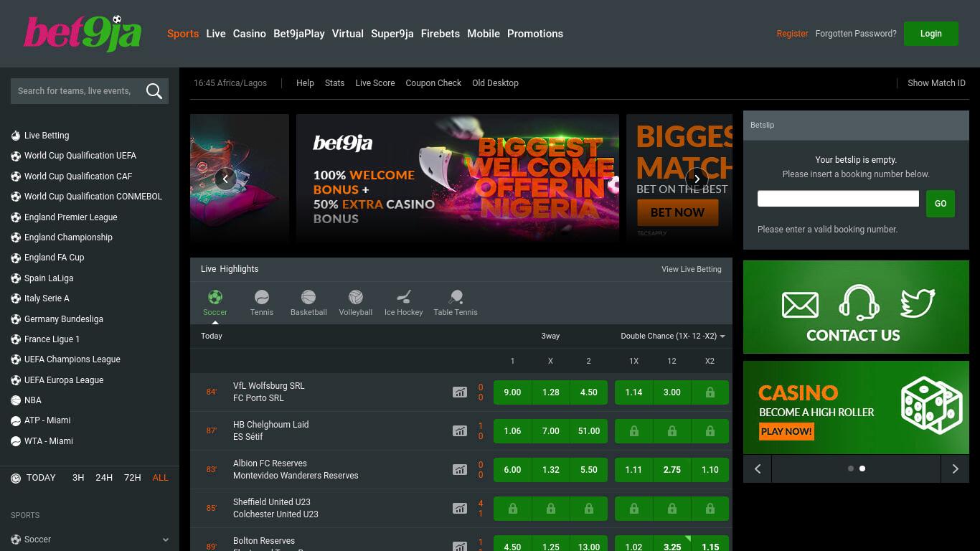The height and width of the screenshot is (551, 980).
Task: Click the headset support icon in Contact Us
Action: click(859, 303)
